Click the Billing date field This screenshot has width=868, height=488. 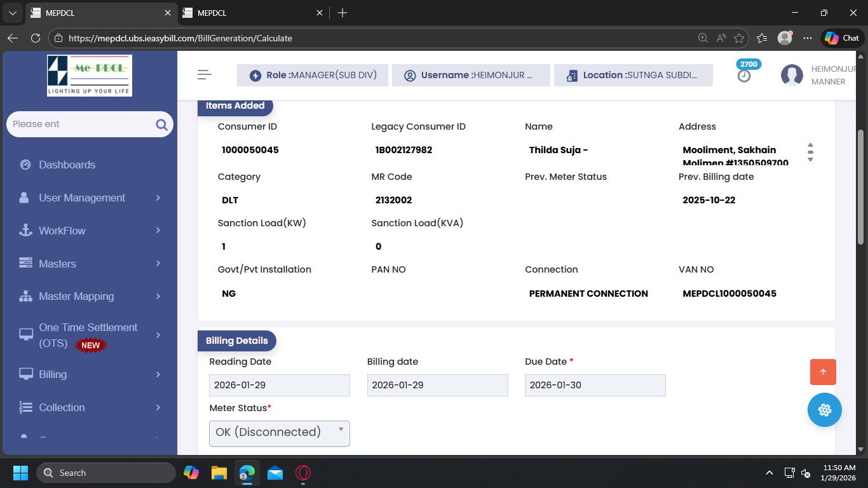click(438, 385)
